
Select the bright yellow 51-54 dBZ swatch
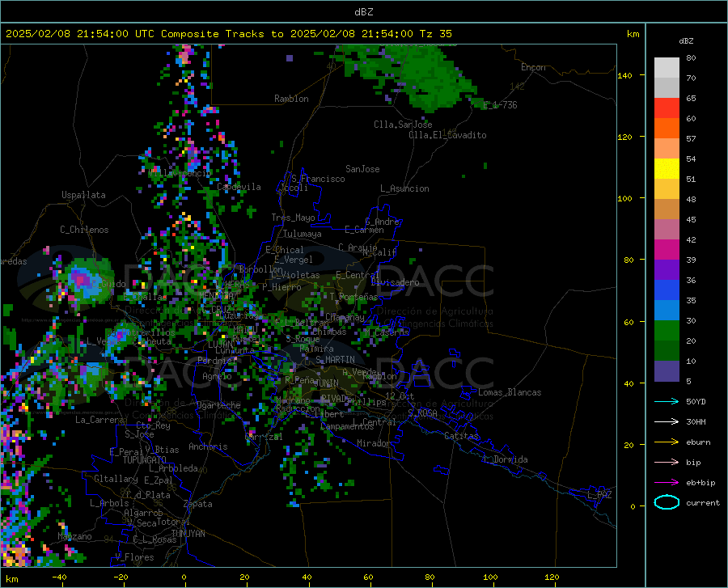click(x=667, y=169)
